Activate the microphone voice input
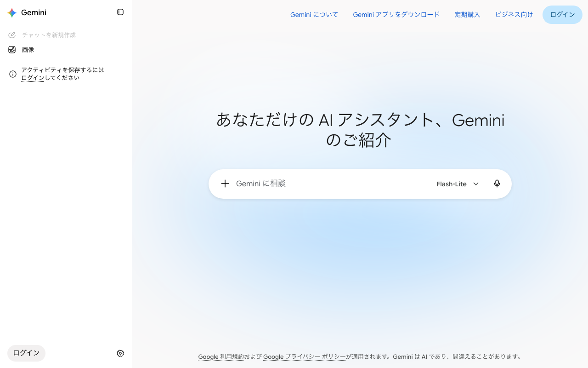 [x=497, y=184]
